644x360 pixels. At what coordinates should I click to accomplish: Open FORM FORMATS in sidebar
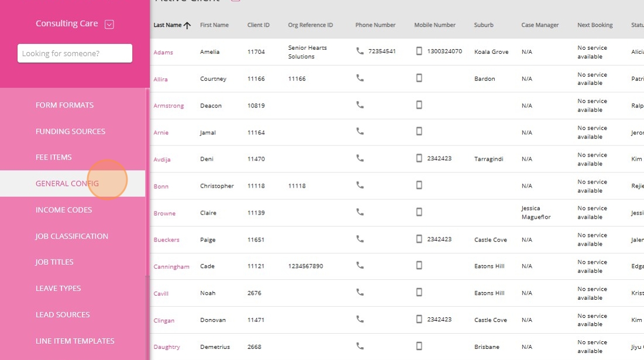coord(64,105)
